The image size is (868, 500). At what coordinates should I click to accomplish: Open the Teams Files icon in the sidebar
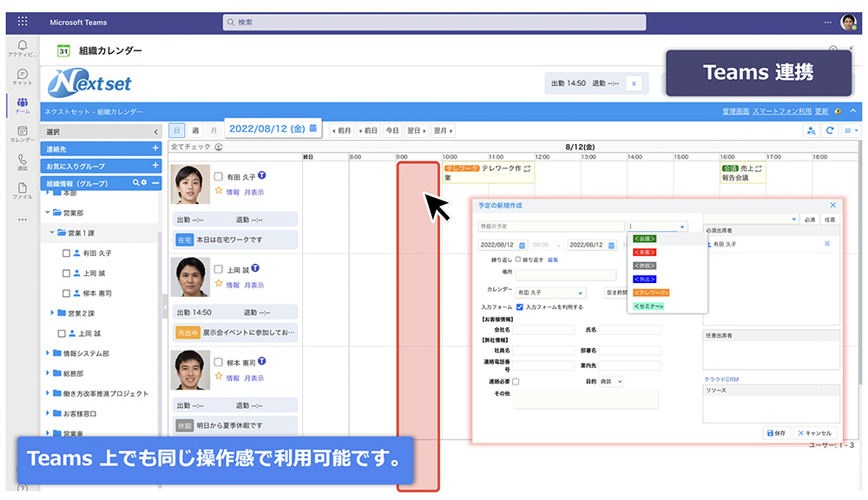pos(23,190)
